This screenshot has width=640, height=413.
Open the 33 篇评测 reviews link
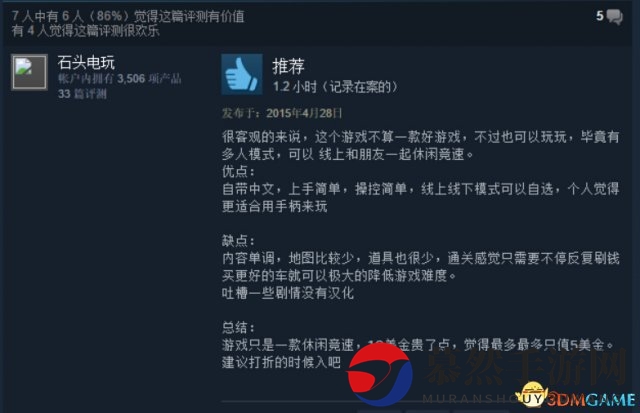coord(82,94)
